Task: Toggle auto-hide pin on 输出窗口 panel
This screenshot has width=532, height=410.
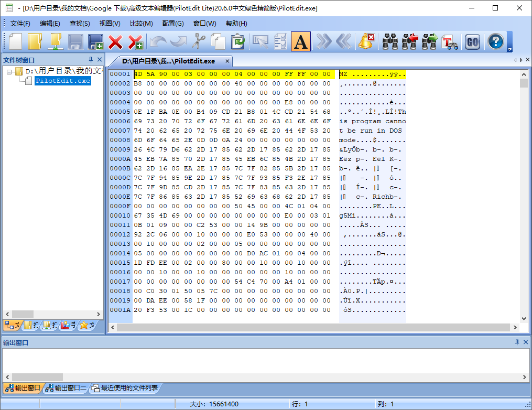Action: (517, 342)
